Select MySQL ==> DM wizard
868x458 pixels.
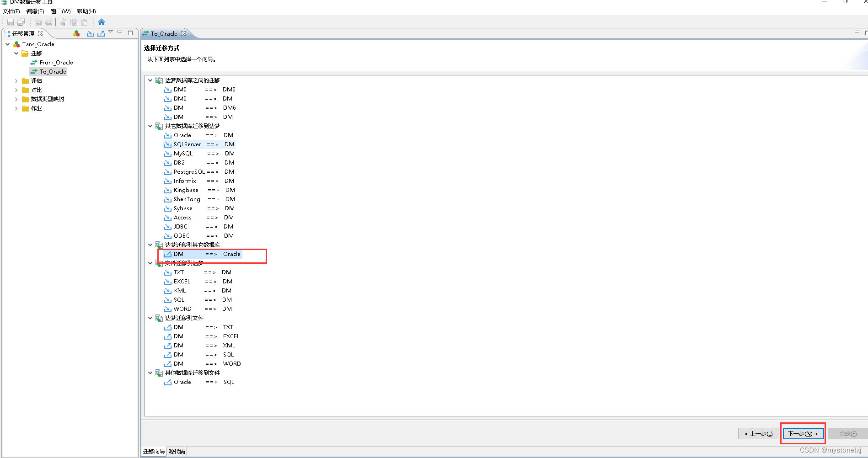pos(199,154)
